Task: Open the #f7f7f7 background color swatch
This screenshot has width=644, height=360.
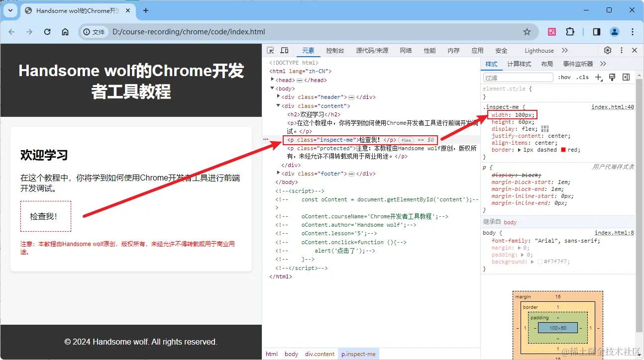Action: (x=539, y=262)
